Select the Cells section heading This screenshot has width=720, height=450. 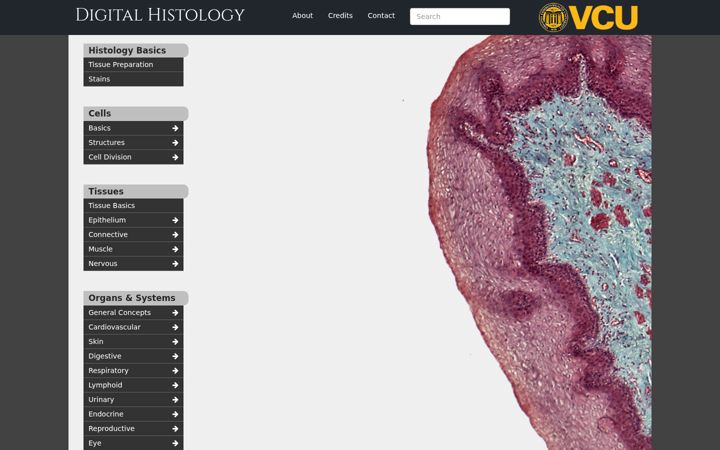(x=136, y=113)
